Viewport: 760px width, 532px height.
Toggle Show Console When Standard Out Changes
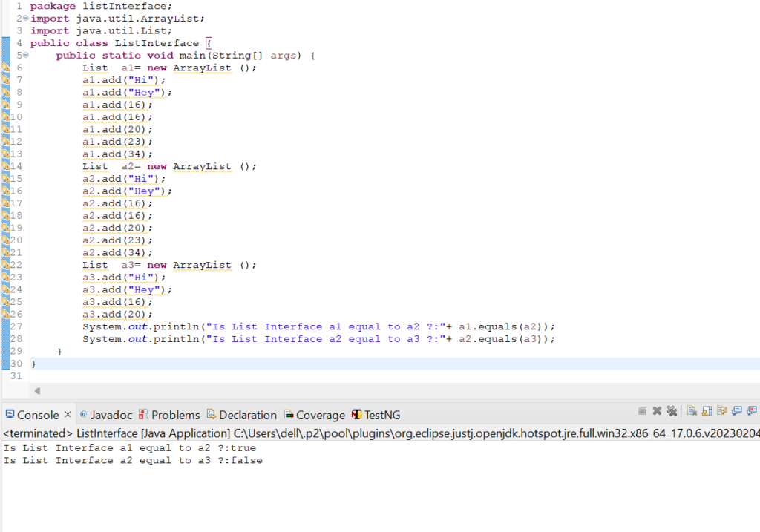(737, 411)
